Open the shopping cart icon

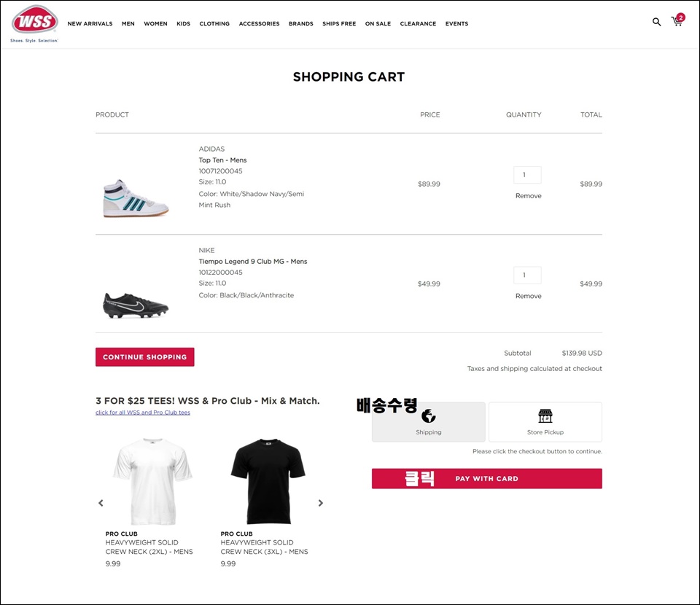[x=677, y=20]
